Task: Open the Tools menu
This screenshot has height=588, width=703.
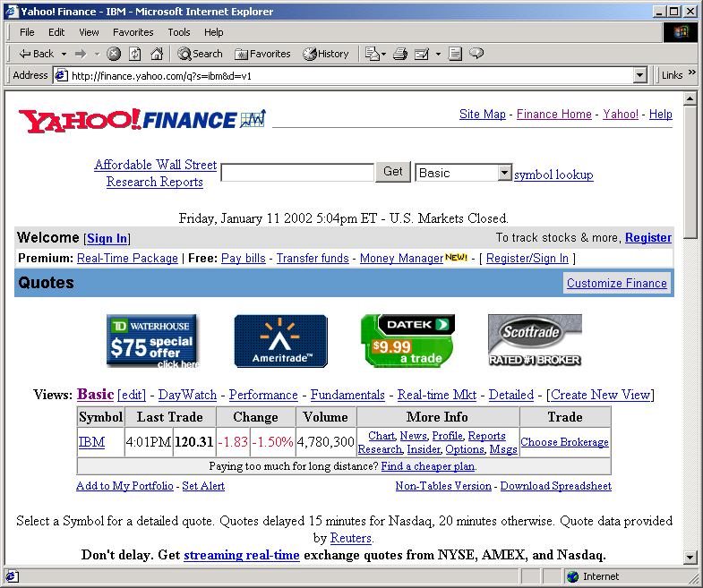Action: coord(179,32)
